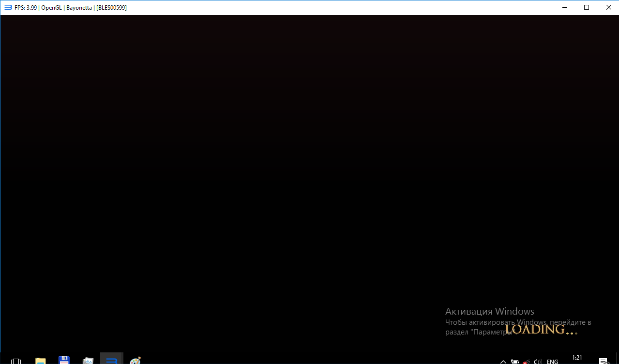Screen dimensions: 619x364
Task: Click the FPS OpenGL Bayonetta title text
Action: point(71,8)
